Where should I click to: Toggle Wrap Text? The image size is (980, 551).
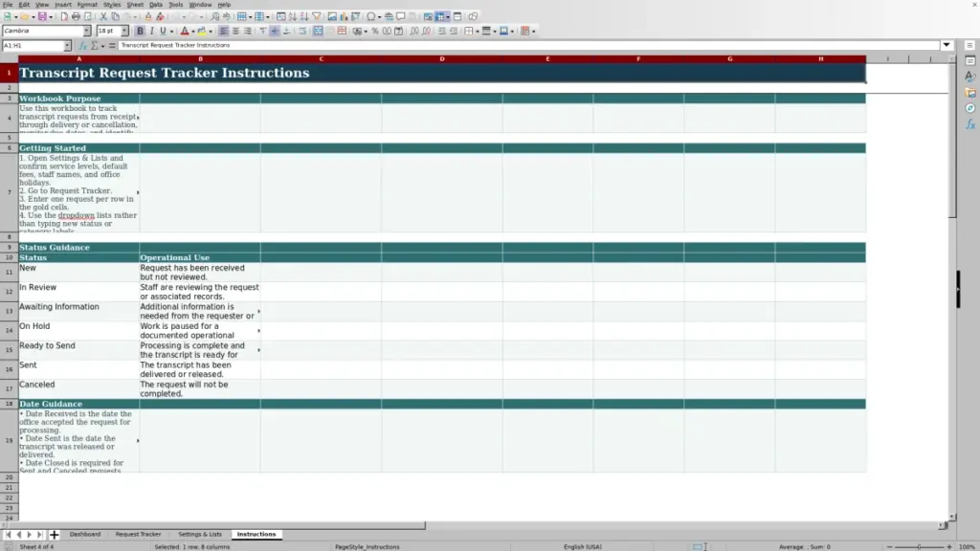[x=302, y=31]
